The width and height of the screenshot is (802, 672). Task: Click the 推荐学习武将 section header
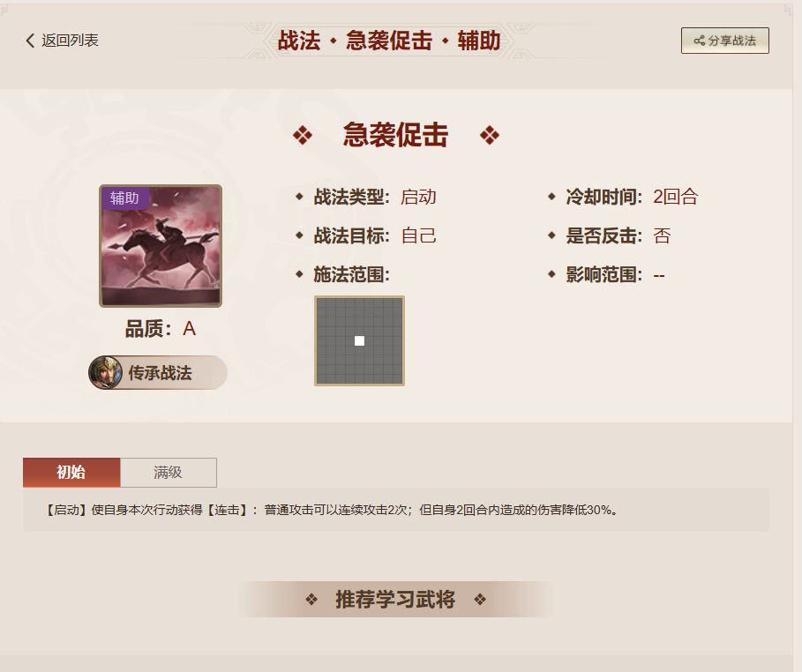(395, 599)
